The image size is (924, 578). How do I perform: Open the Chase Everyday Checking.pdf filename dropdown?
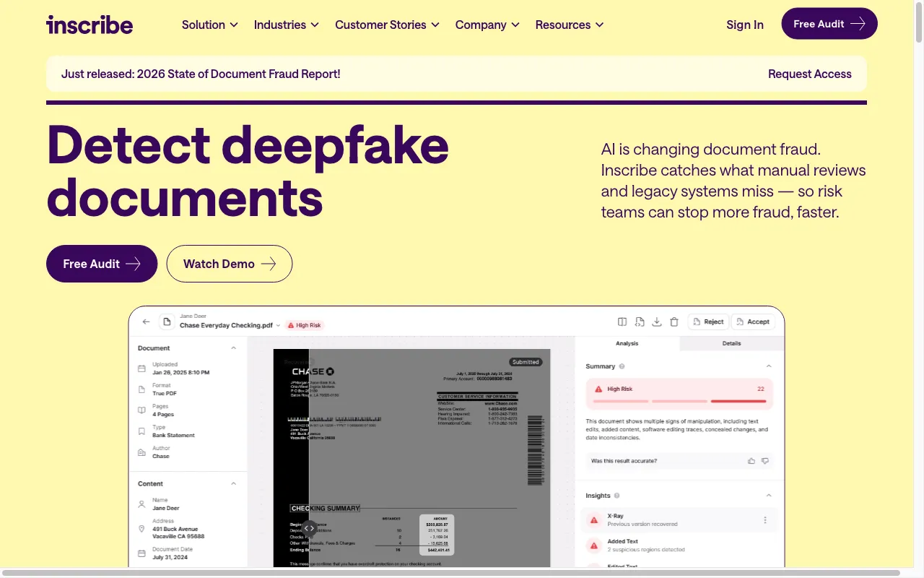coord(278,326)
